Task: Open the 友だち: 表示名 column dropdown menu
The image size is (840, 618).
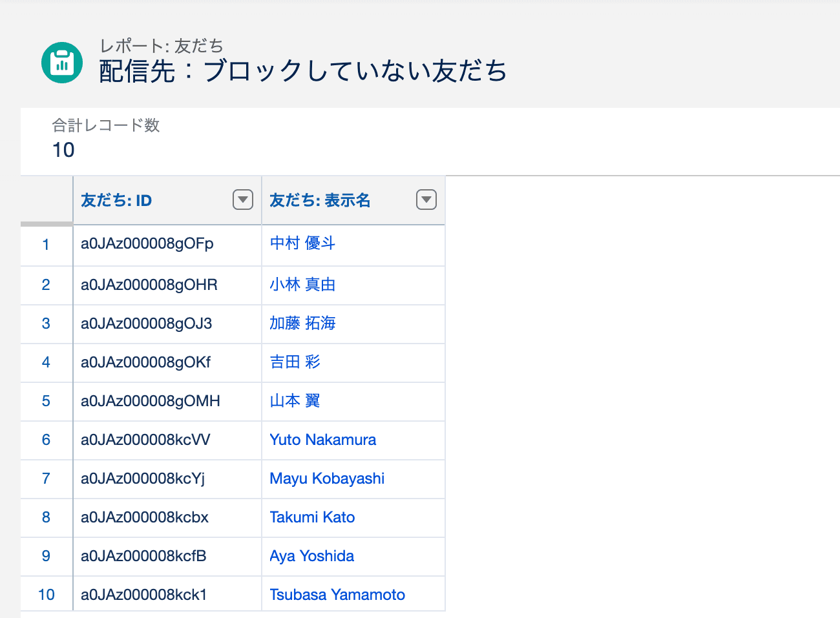Action: pos(426,200)
